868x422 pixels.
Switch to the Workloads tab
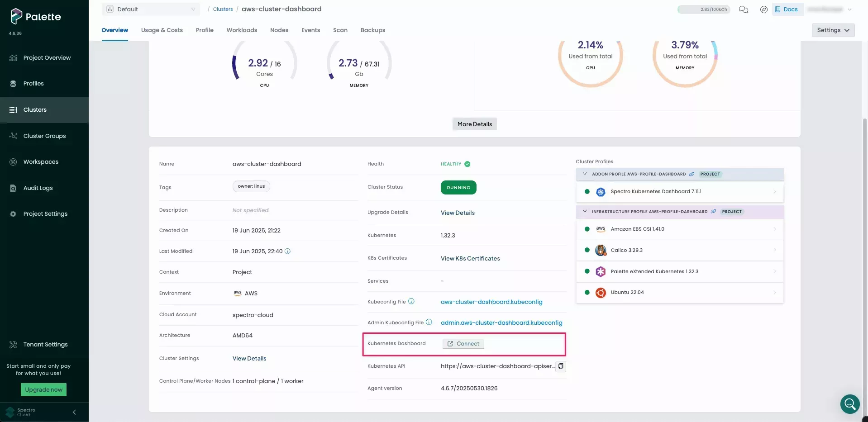[242, 30]
